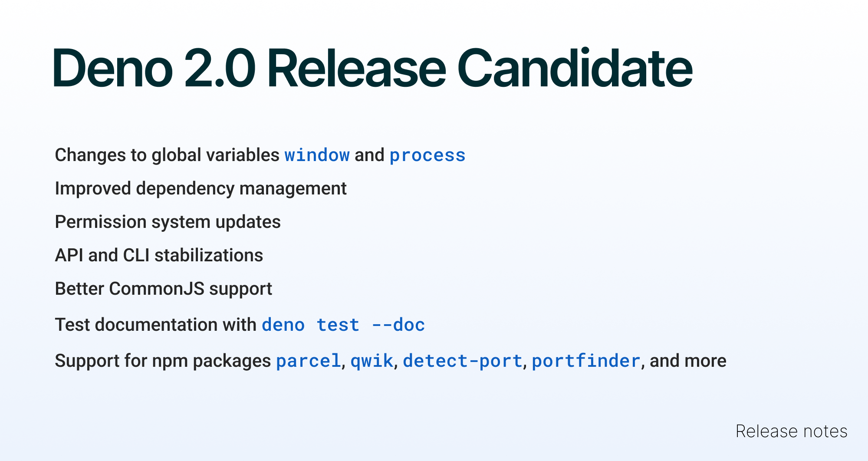The image size is (868, 461).
Task: Click the 'qwik' package name
Action: click(372, 361)
